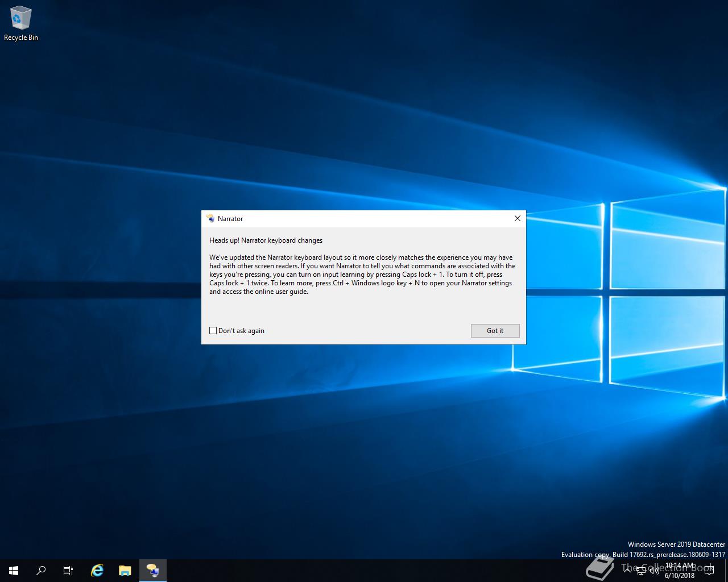Launch Internet Explorer from the taskbar

point(97,571)
